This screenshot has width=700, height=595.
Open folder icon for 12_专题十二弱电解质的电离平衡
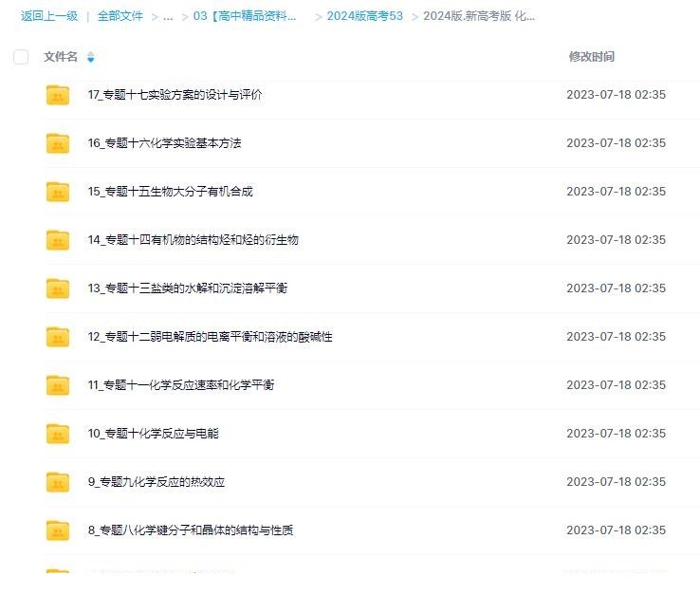click(58, 337)
